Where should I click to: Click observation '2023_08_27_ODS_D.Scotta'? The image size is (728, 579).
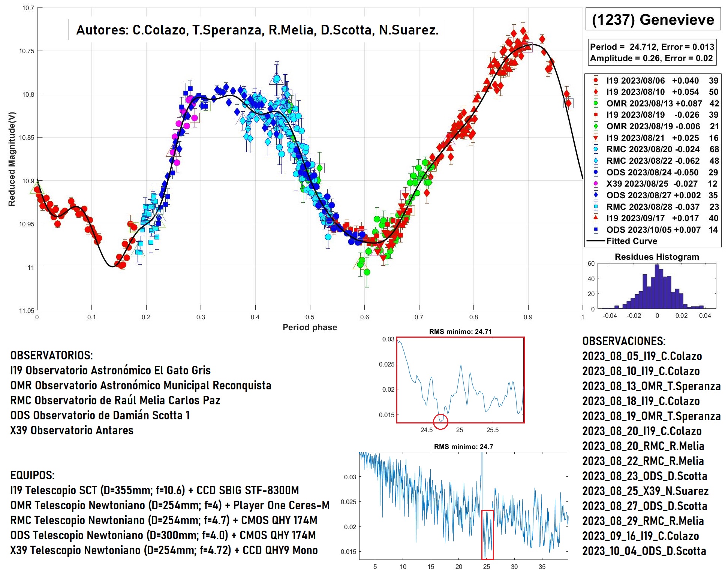(x=645, y=506)
